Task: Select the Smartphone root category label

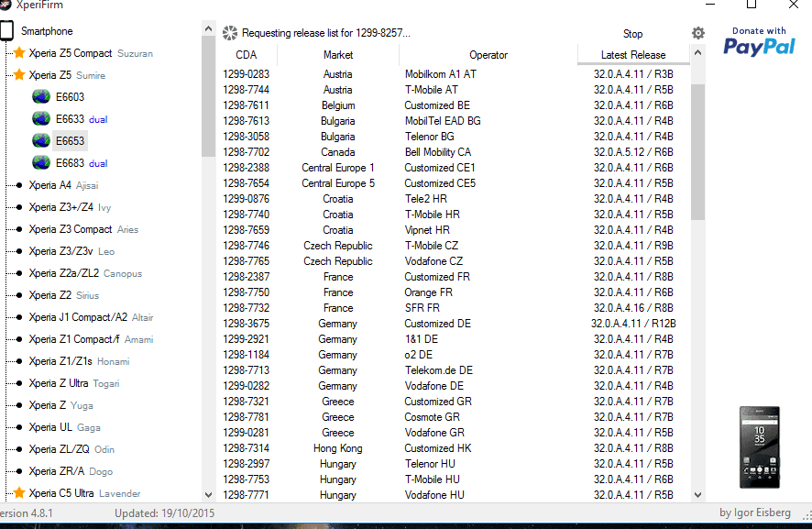Action: [47, 31]
